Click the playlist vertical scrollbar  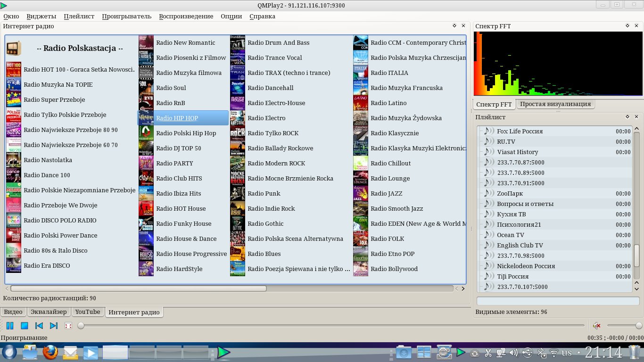coord(636,255)
